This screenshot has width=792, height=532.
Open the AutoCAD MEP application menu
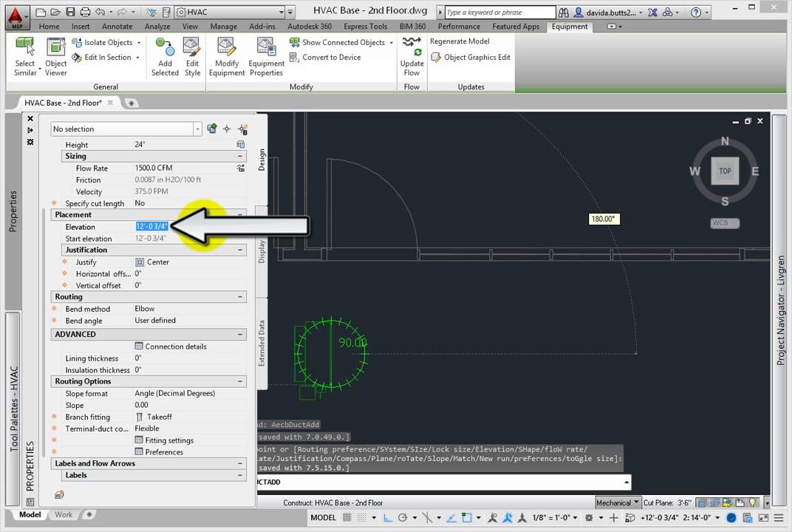pos(17,17)
